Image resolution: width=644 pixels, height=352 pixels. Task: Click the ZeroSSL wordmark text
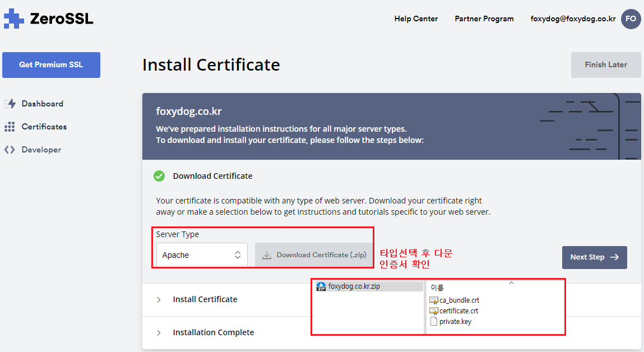62,19
